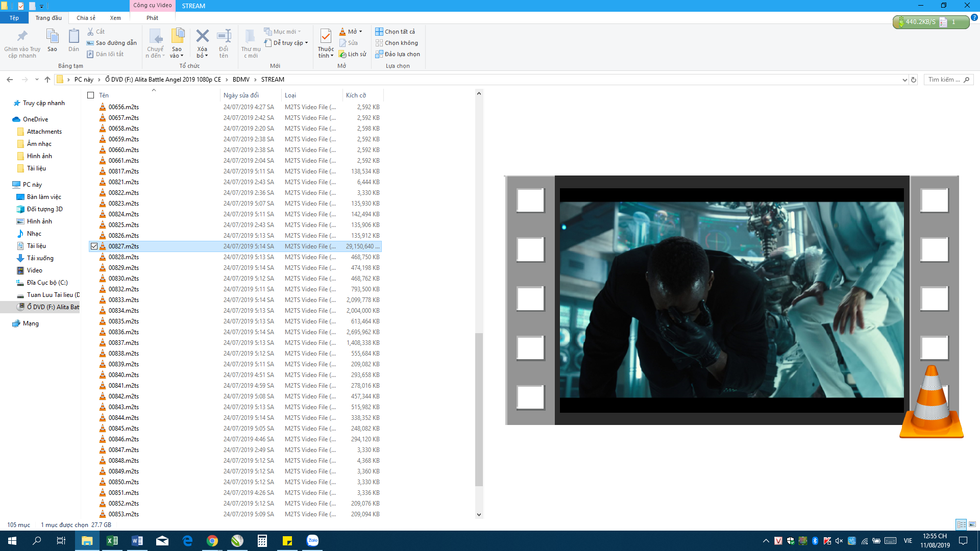The width and height of the screenshot is (980, 551).
Task: Click the scroll down arrow of file list
Action: tap(479, 514)
